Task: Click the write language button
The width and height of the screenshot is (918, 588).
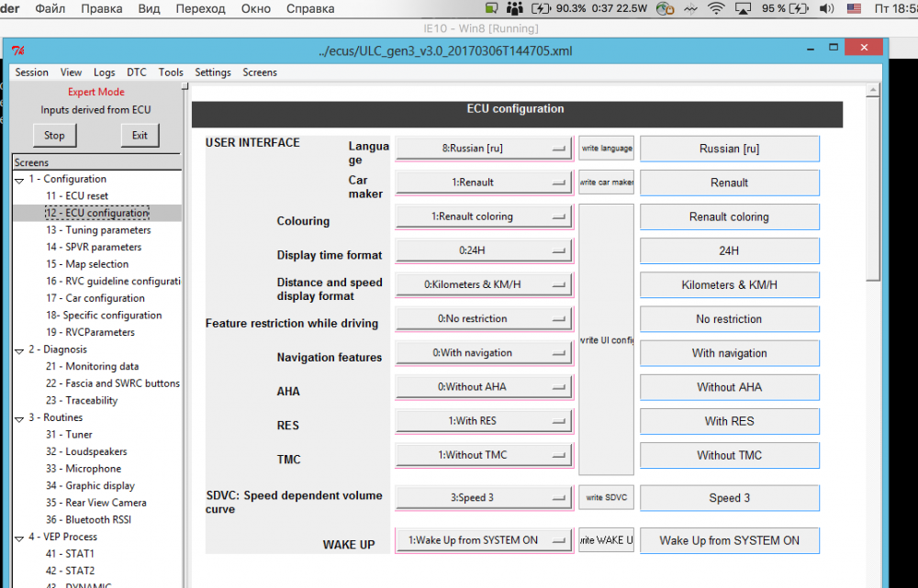Action: click(607, 148)
